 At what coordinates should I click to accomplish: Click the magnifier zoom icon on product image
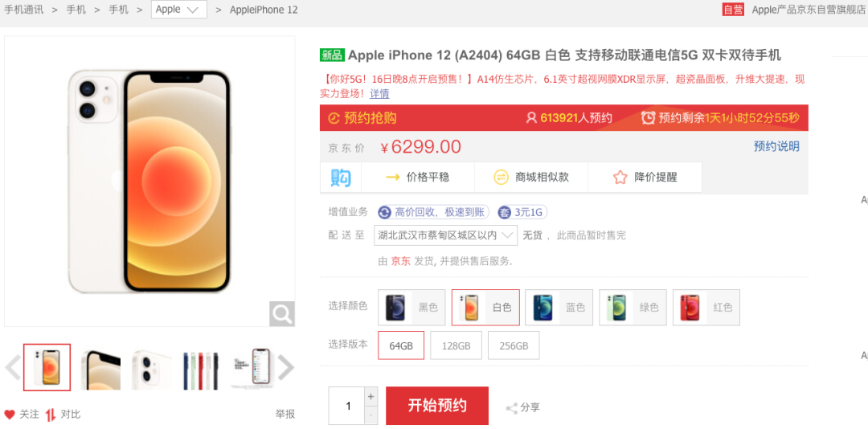[x=282, y=314]
